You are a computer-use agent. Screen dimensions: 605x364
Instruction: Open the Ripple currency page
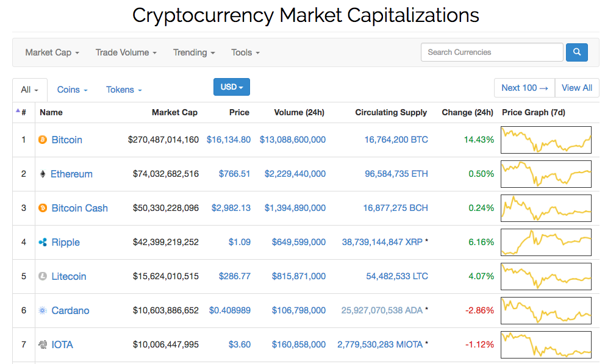(66, 242)
